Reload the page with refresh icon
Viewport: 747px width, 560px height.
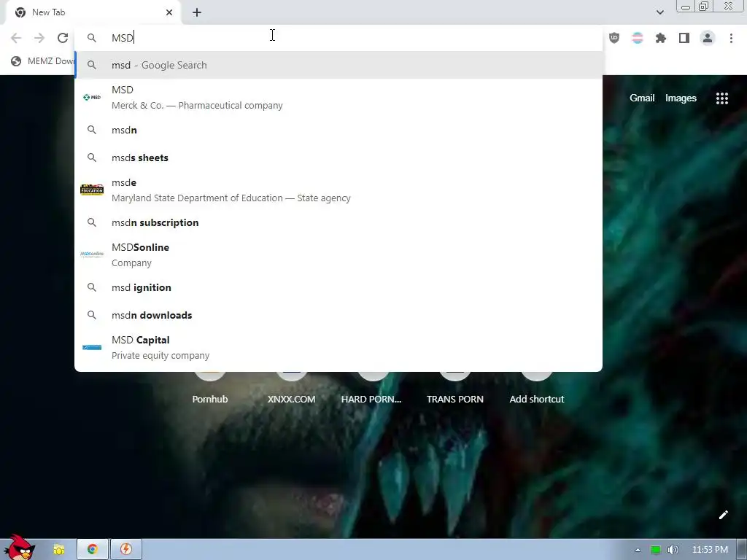coord(63,38)
